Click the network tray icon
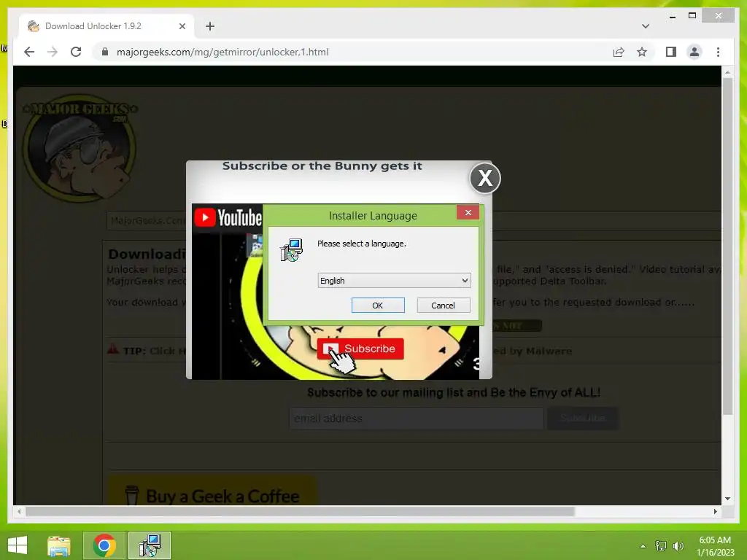 [x=661, y=545]
